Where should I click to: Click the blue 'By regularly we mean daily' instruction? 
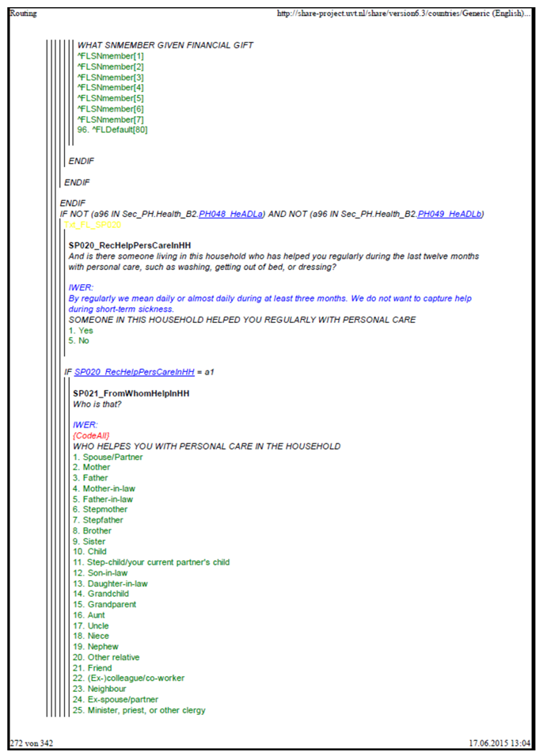pyautogui.click(x=270, y=304)
